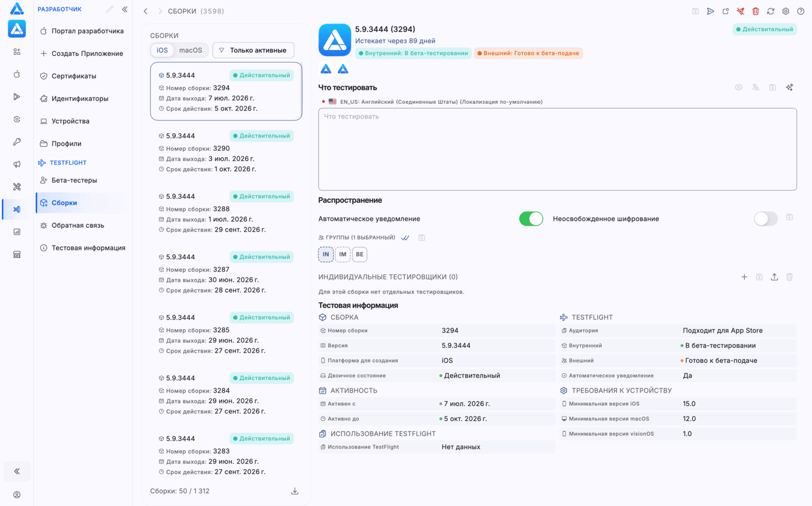The height and width of the screenshot is (506, 812).
Task: Toggle the Только активные filter
Action: pos(253,50)
